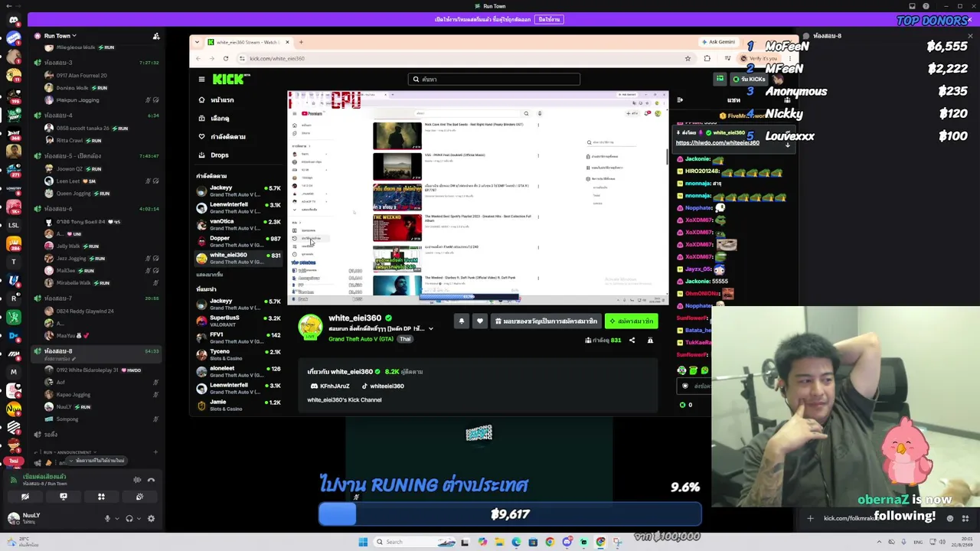Click the Windows taskbar search box
Screen dimensions: 980x551
pyautogui.click(x=415, y=542)
